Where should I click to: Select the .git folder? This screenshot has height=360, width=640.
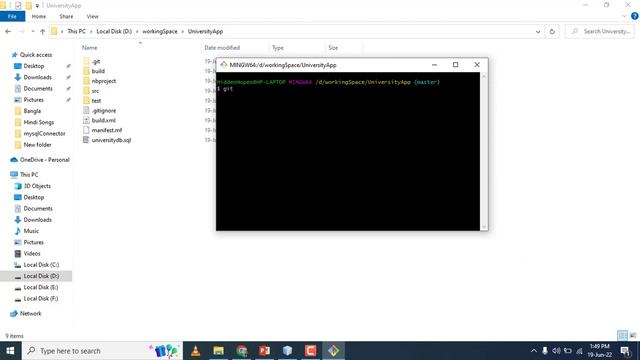(x=96, y=62)
